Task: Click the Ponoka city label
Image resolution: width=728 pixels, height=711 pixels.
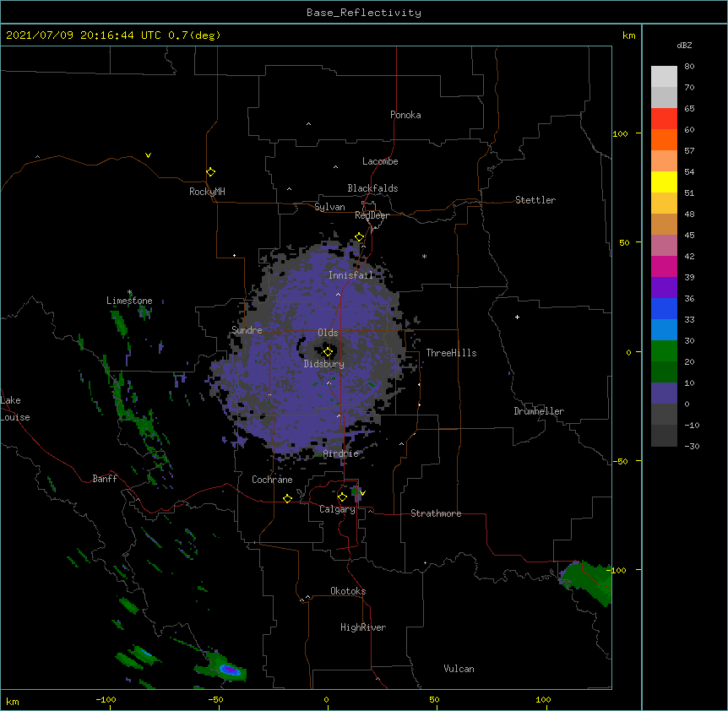Action: tap(405, 115)
